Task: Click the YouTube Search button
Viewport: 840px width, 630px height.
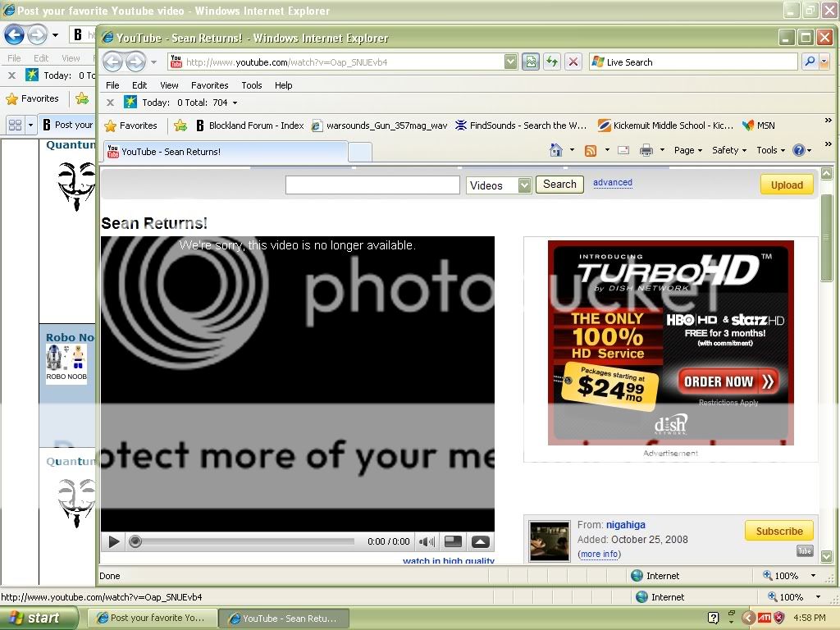Action: [559, 185]
